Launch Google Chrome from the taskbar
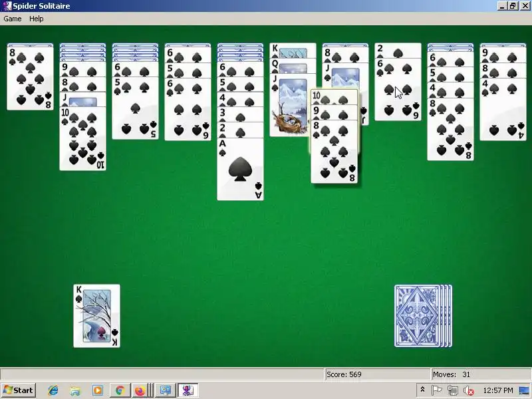 [120, 390]
